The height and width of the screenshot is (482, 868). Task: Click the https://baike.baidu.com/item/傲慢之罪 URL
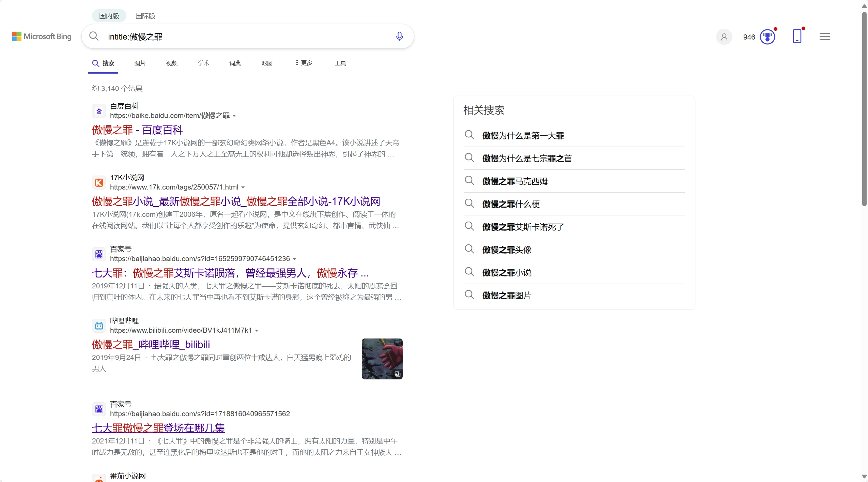coord(170,116)
